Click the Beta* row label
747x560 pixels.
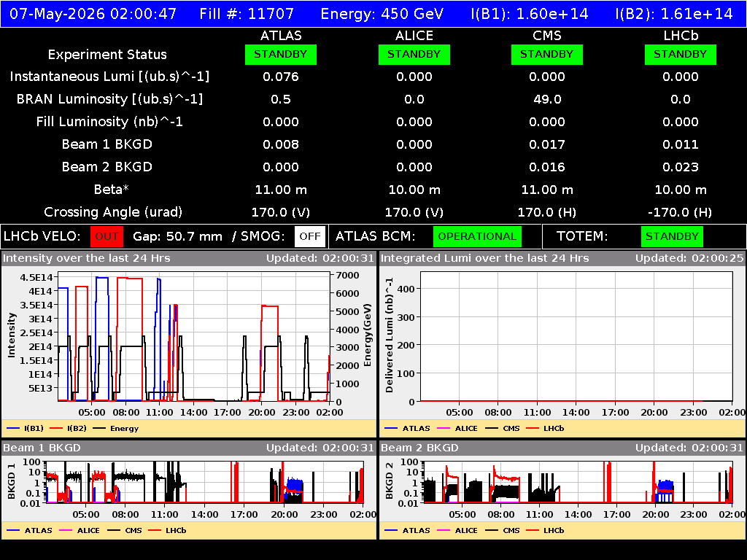112,190
